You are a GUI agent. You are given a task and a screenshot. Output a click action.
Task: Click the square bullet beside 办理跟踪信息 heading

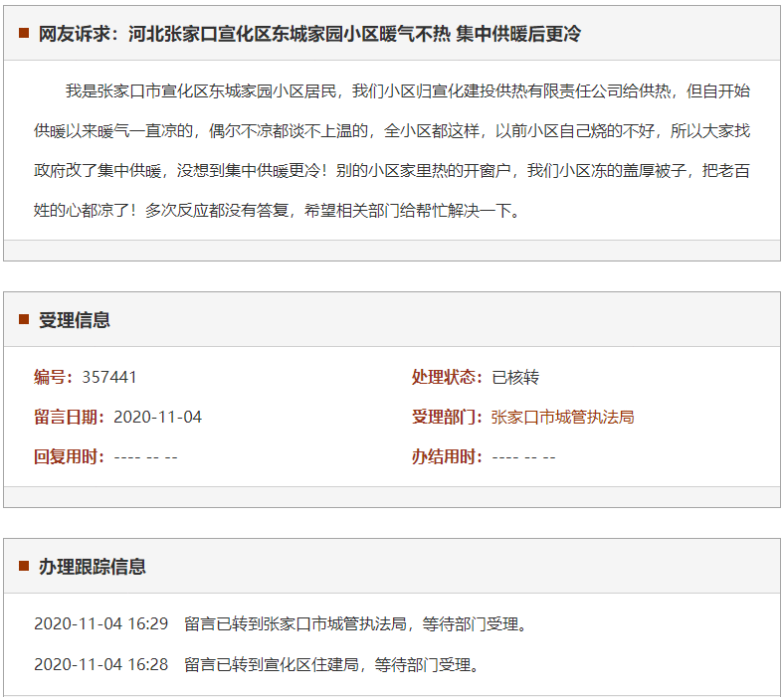tap(24, 567)
